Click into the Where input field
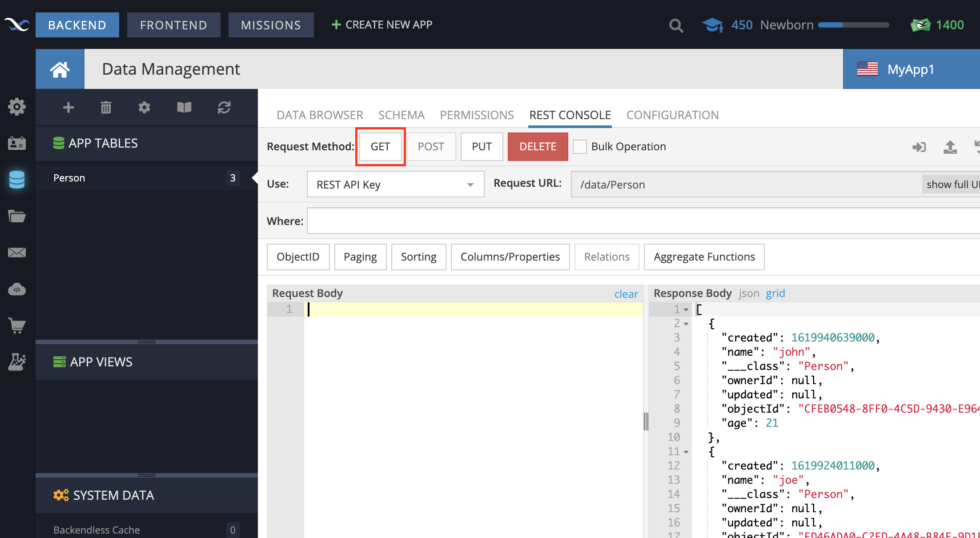980x538 pixels. point(643,221)
